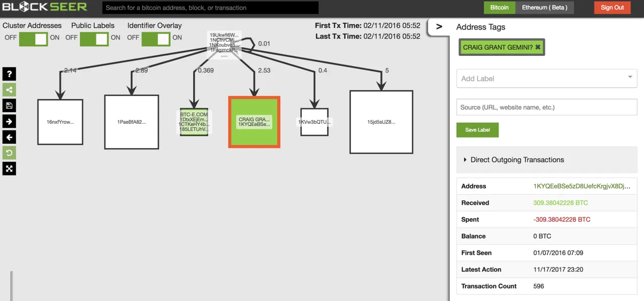Click the Latest Action date 11/17/2017 23:20
644x301 pixels.
click(558, 269)
